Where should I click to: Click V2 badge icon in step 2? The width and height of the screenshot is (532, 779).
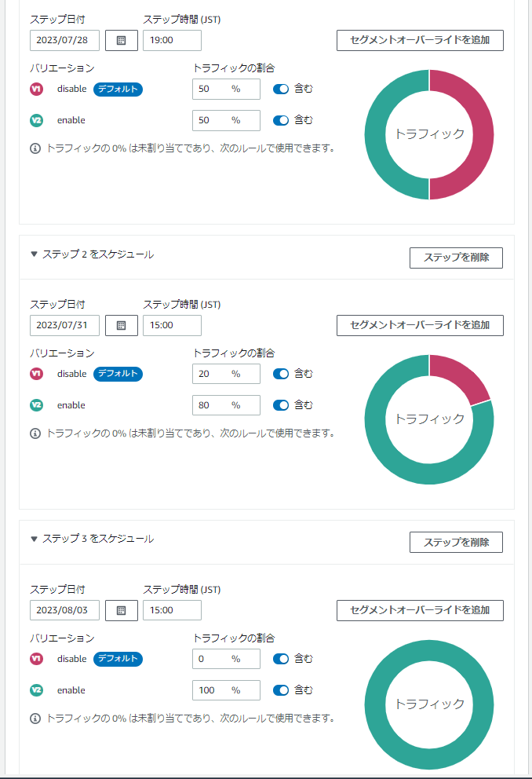pyautogui.click(x=36, y=405)
